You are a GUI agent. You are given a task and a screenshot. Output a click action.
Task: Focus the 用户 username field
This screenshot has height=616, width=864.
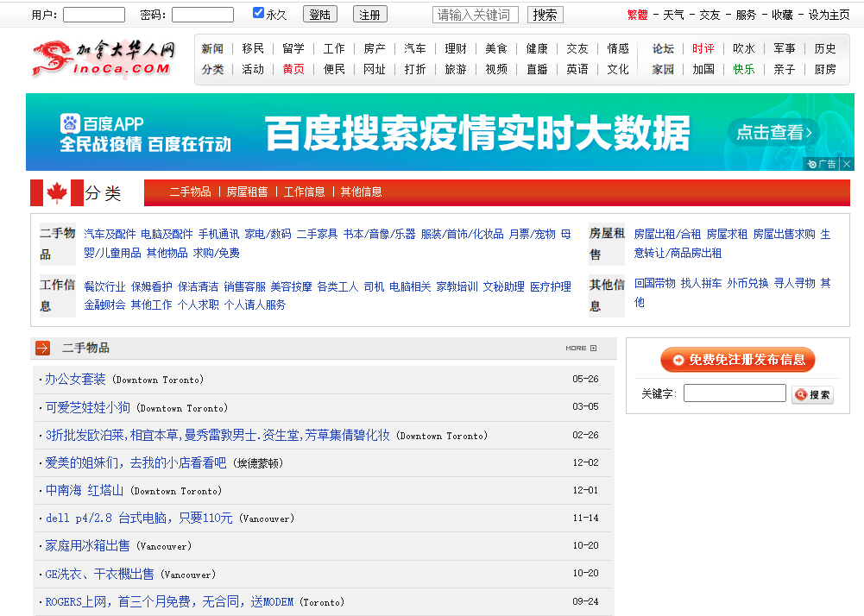[94, 15]
